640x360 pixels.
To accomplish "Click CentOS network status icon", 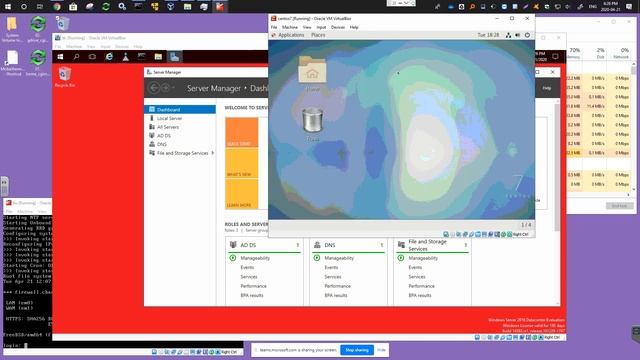I will point(508,35).
